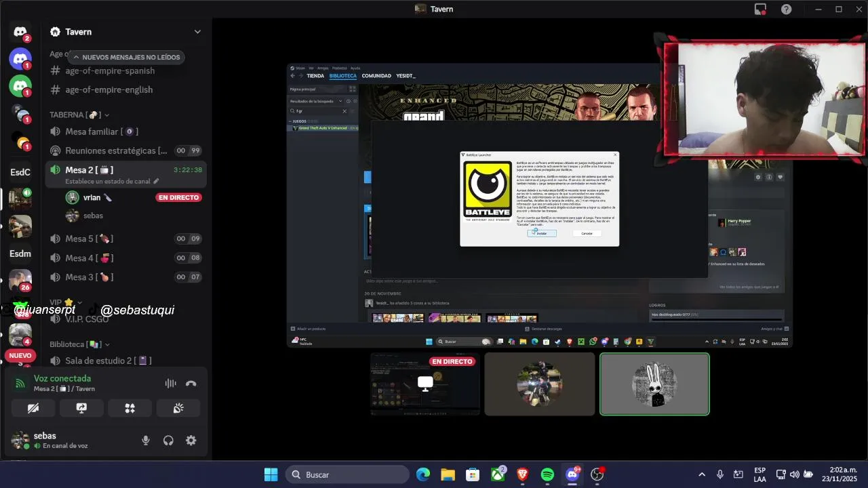The image size is (868, 488).
Task: Open the system tray microphone indicator
Action: pos(720,474)
